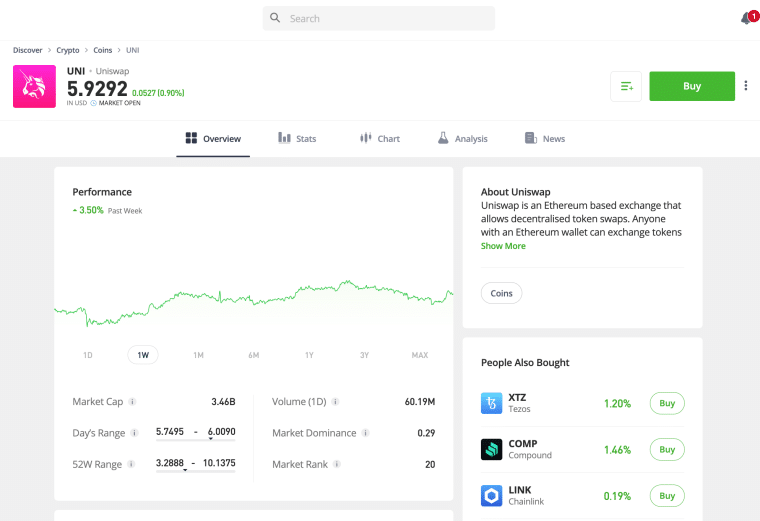Click the Market Dominance info icon
This screenshot has height=521, width=760.
(x=365, y=433)
